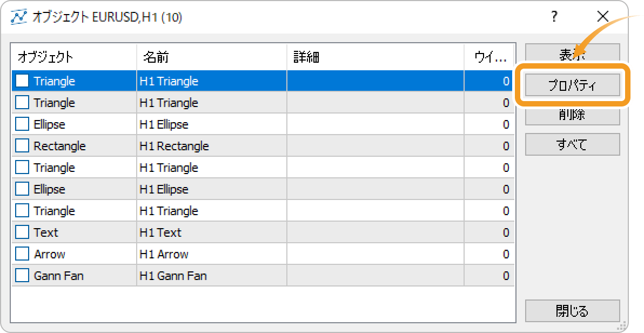This screenshot has width=644, height=333.
Task: Select the H1 Text name cell
Action: click(x=212, y=232)
